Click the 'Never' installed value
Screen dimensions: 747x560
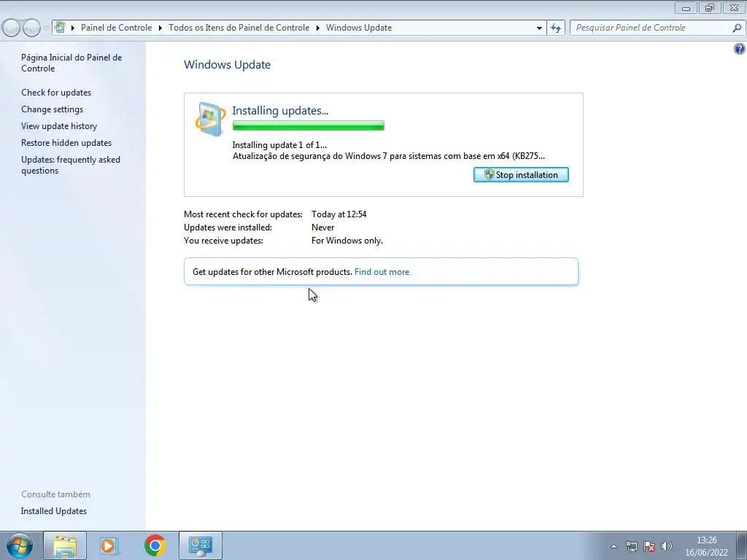[x=322, y=227]
